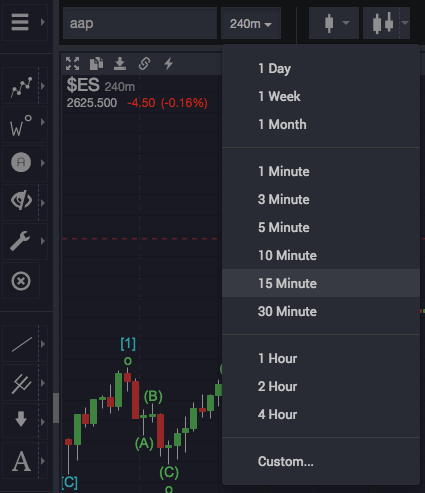Screen dimensions: 425x493
Task: Select the trend line drawing tool
Action: click(x=22, y=344)
